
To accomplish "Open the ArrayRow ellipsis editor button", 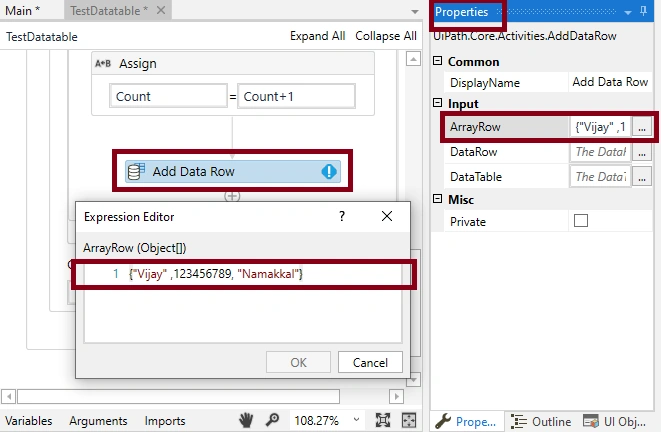I will point(642,127).
